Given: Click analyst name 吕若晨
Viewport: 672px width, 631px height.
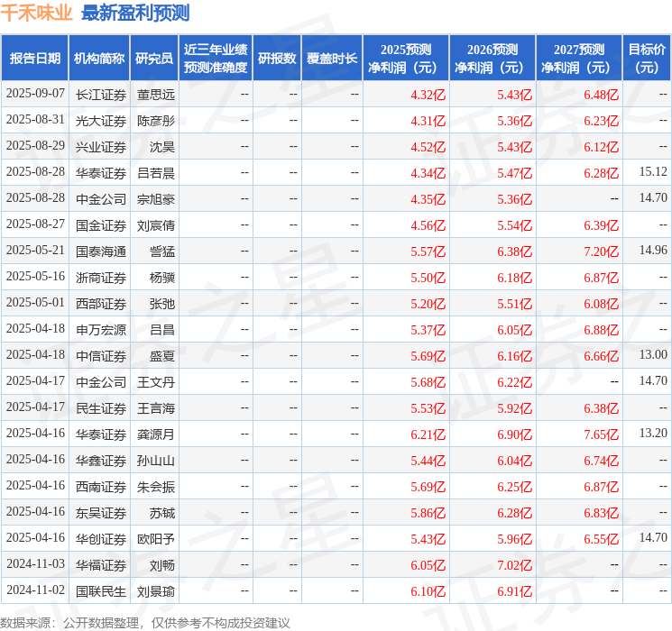Looking at the screenshot, I should click(x=156, y=173).
